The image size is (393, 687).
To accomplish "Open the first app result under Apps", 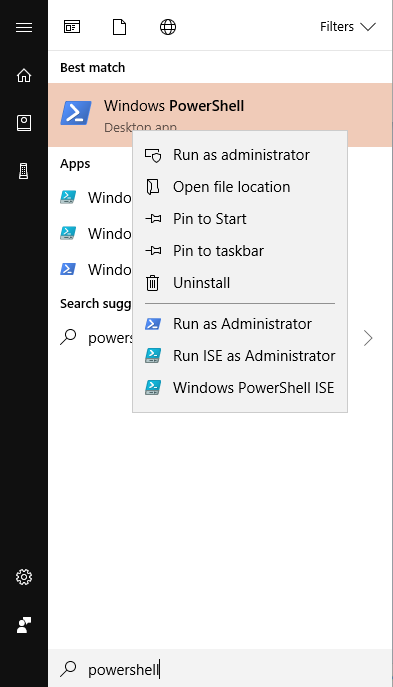I will 90,198.
